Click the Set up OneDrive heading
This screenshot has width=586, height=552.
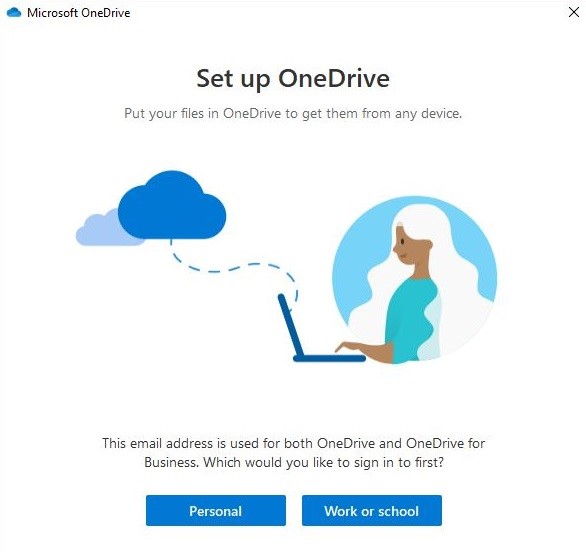[293, 79]
